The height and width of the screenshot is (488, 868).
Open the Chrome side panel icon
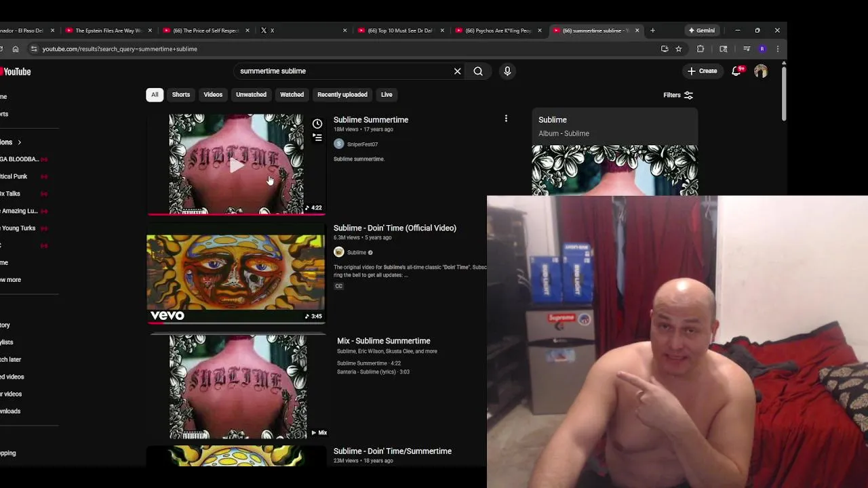[724, 49]
